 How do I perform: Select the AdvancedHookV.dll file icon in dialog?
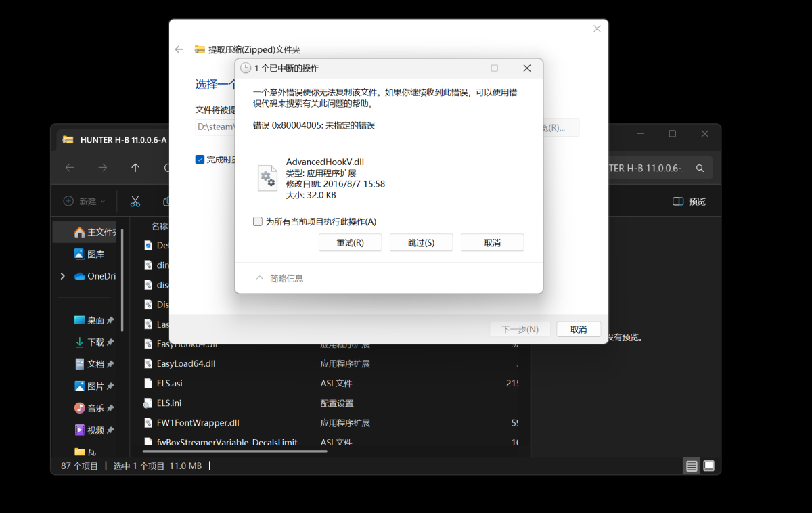[267, 178]
